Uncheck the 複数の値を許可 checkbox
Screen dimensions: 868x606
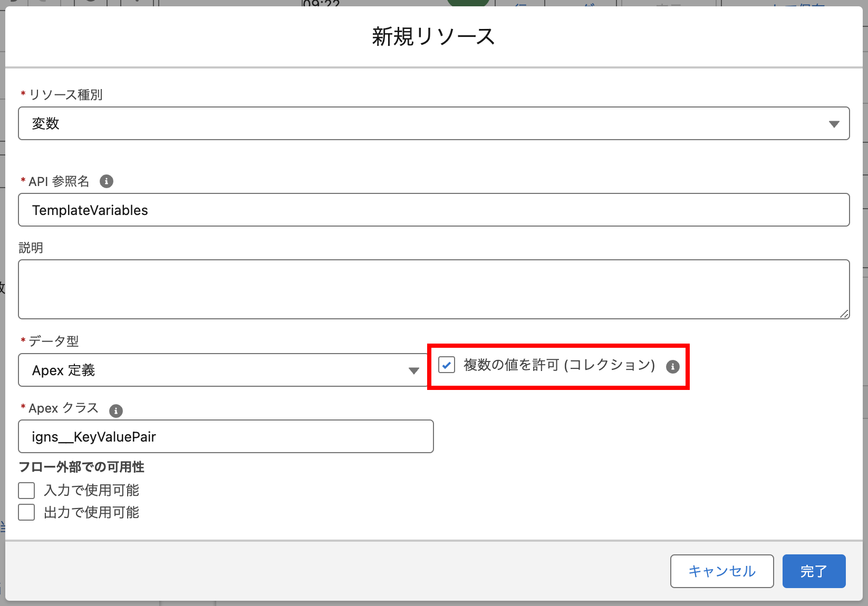(x=447, y=365)
